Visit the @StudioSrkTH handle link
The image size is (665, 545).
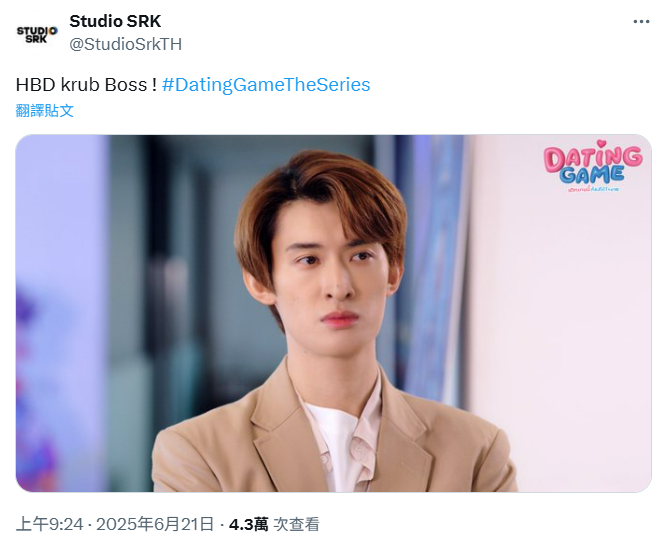(126, 44)
